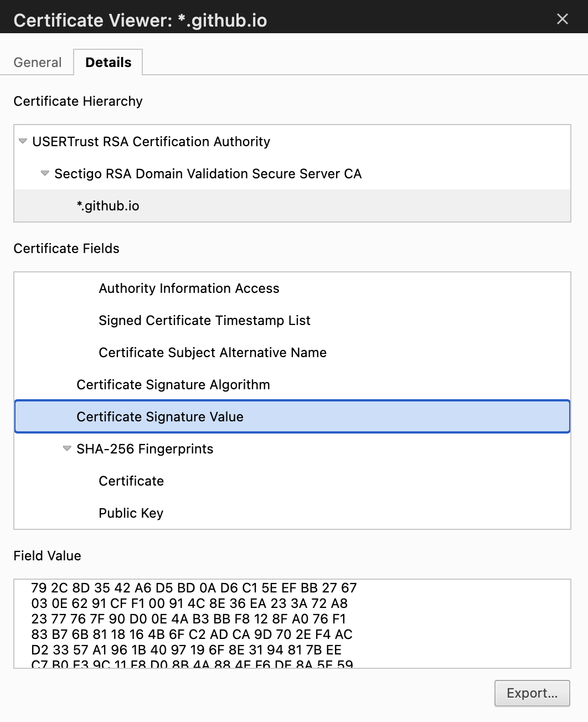Select USERTrust RSA Certification Authority certificate
Image resolution: width=588 pixels, height=722 pixels.
coord(292,142)
